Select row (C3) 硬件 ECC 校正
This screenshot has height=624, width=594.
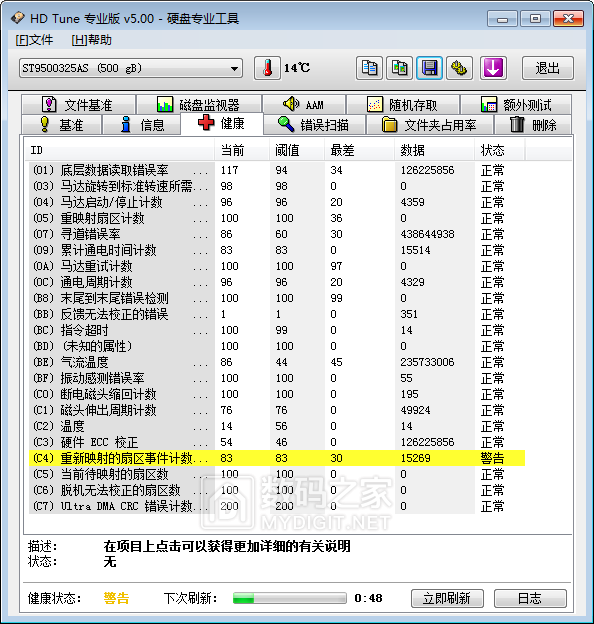pyautogui.click(x=277, y=442)
